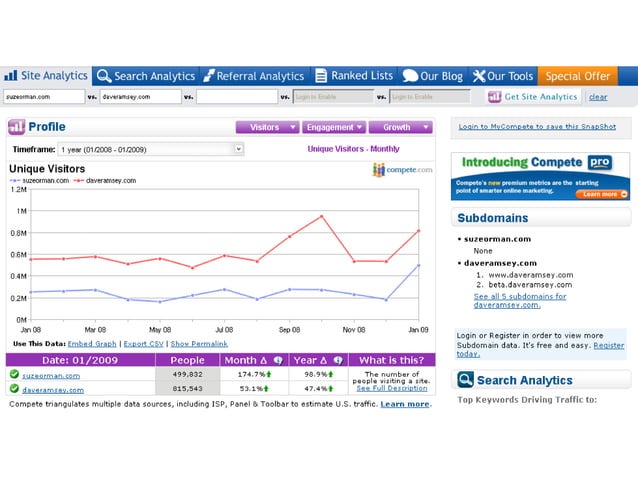The width and height of the screenshot is (638, 478).
Task: Click the empty third site comparison field
Action: tap(237, 97)
